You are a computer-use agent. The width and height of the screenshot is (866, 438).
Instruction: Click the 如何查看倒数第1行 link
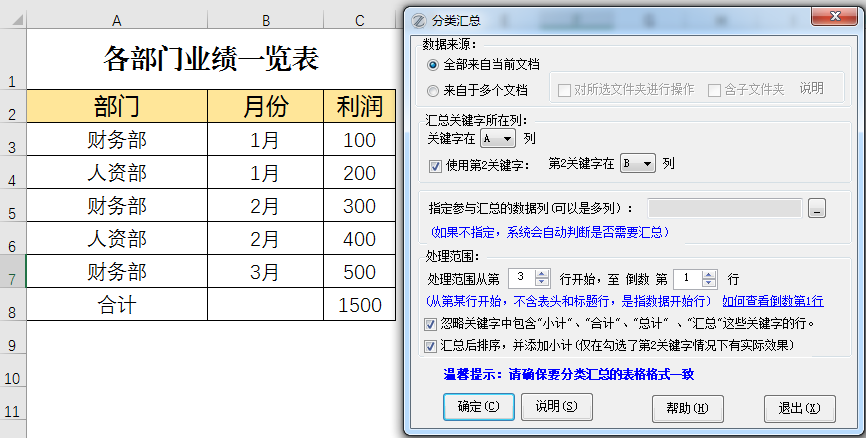pyautogui.click(x=773, y=301)
